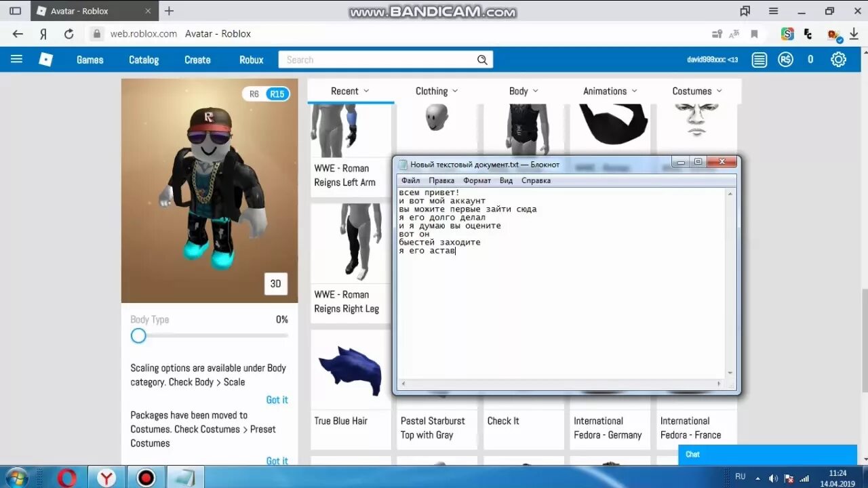Image resolution: width=868 pixels, height=488 pixels.
Task: Expand the Clothing category dropdown
Action: pos(437,91)
